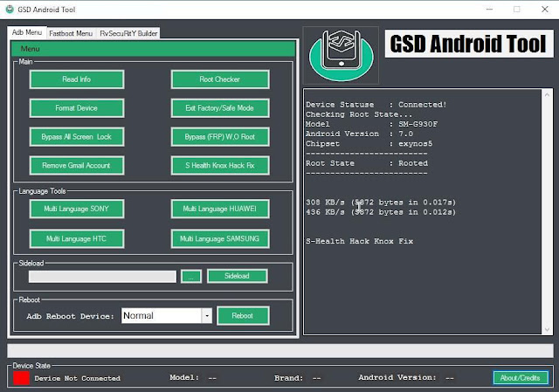Screen dimensions: 559x392
Task: Click the log scrollbar down arrow
Action: [x=547, y=330]
